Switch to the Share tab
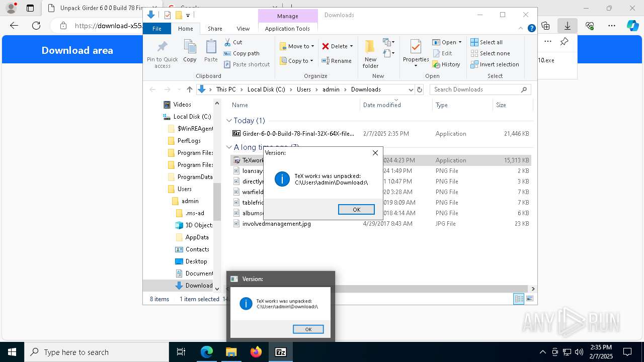The width and height of the screenshot is (644, 362). 215,29
